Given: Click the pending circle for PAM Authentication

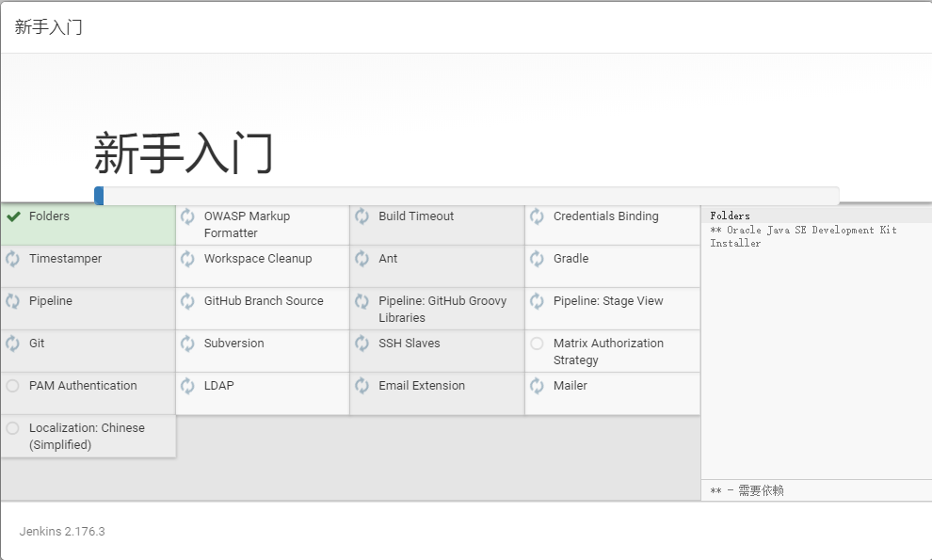Looking at the screenshot, I should 13,386.
